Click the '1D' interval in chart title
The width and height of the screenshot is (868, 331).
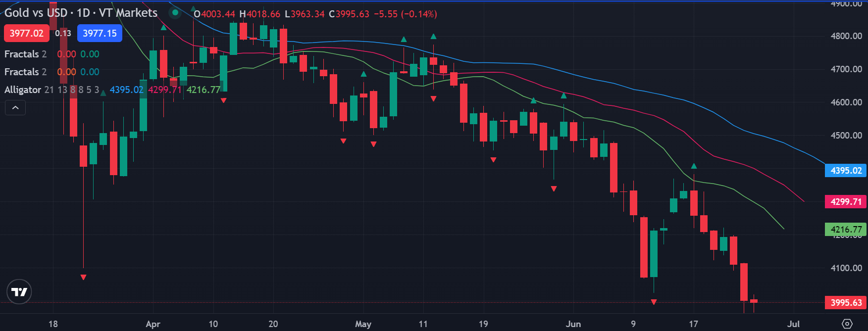(x=83, y=13)
